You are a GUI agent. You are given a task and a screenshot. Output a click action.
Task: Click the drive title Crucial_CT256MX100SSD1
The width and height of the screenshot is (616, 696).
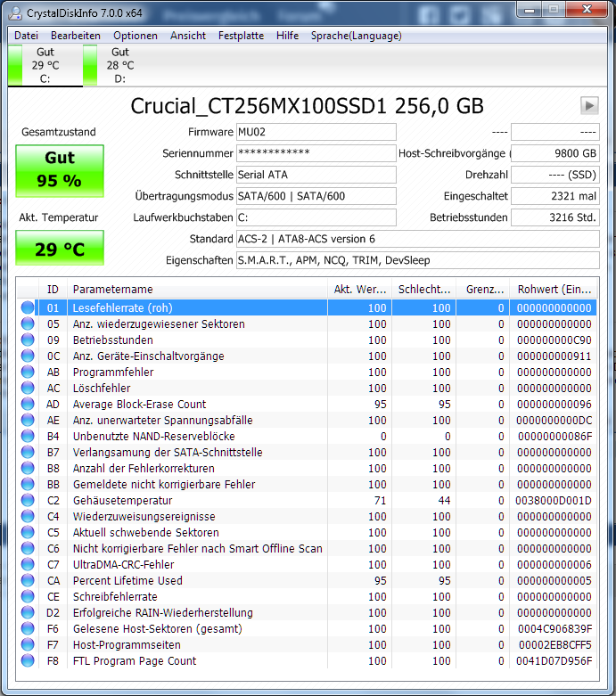pos(259,106)
